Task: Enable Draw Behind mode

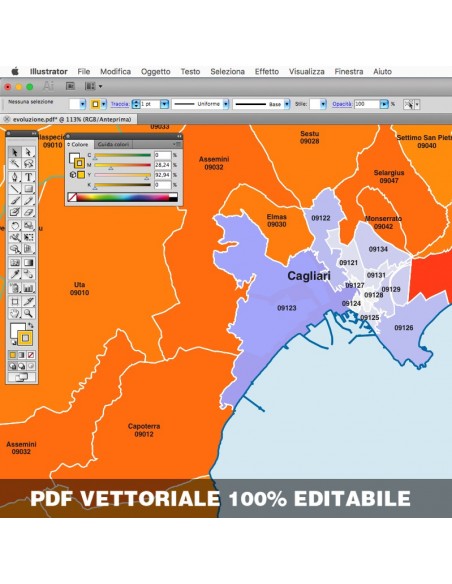Action: click(x=22, y=366)
